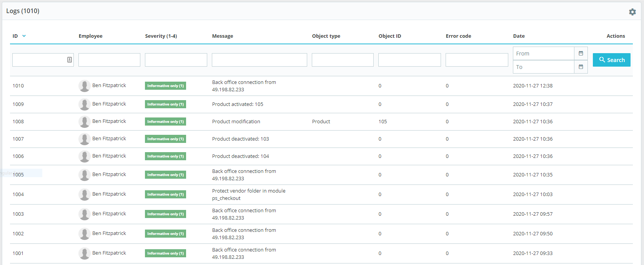This screenshot has height=265, width=644.
Task: Click Ben Fitzpatrick avatar in row 1005
Action: pos(85,175)
